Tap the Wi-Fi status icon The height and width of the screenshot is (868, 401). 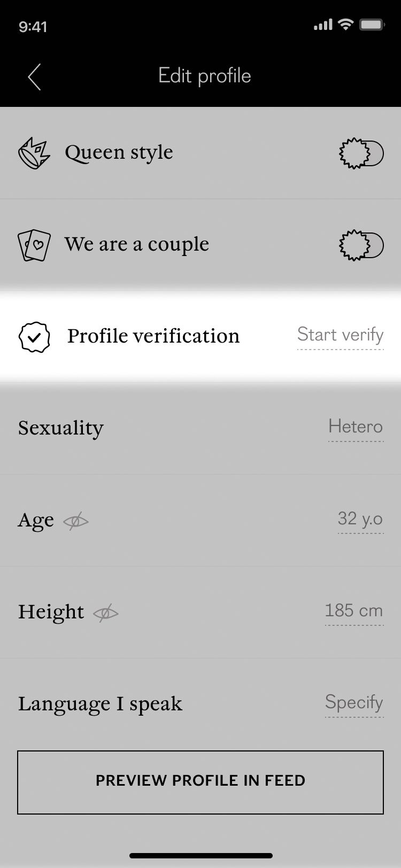[346, 25]
